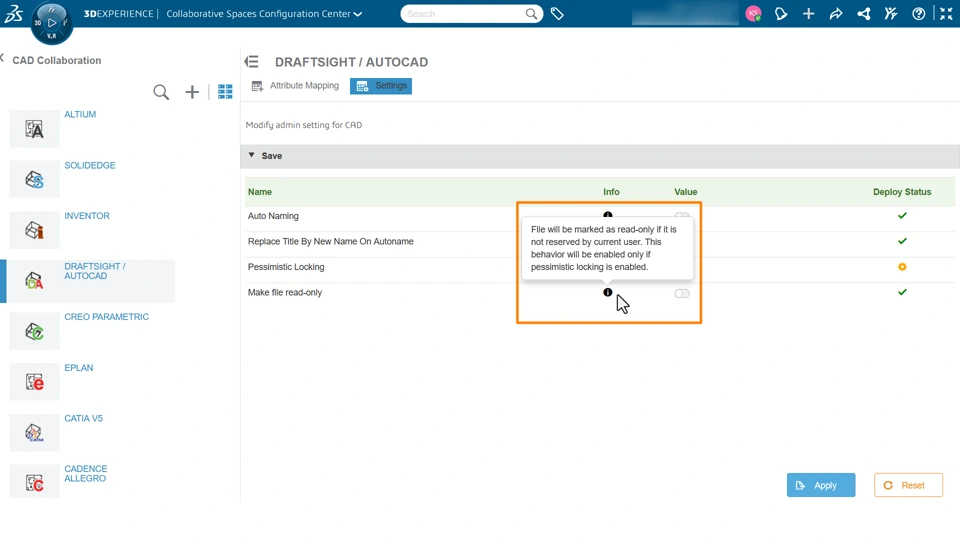
Task: Select the ALTIUM connector icon
Action: [34, 129]
